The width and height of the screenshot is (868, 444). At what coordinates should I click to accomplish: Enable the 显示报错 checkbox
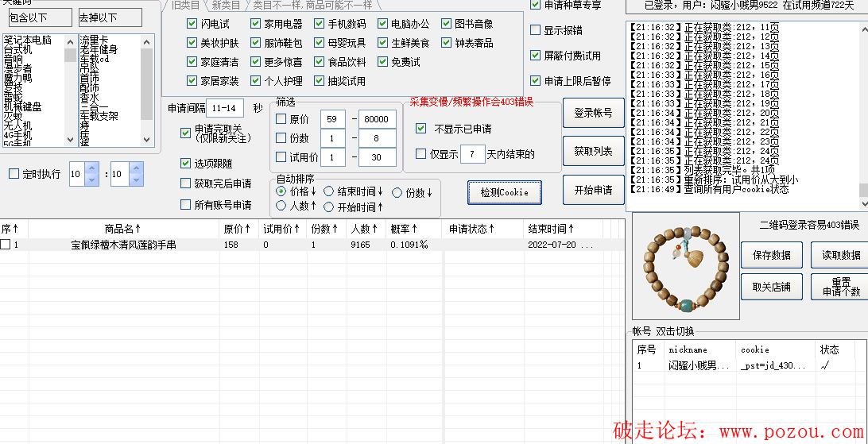tap(535, 30)
